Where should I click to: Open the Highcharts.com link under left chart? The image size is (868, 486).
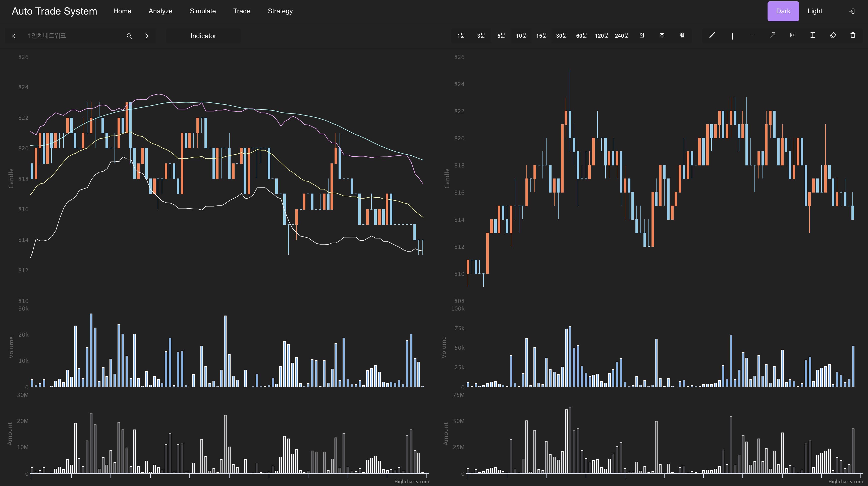[x=411, y=481]
